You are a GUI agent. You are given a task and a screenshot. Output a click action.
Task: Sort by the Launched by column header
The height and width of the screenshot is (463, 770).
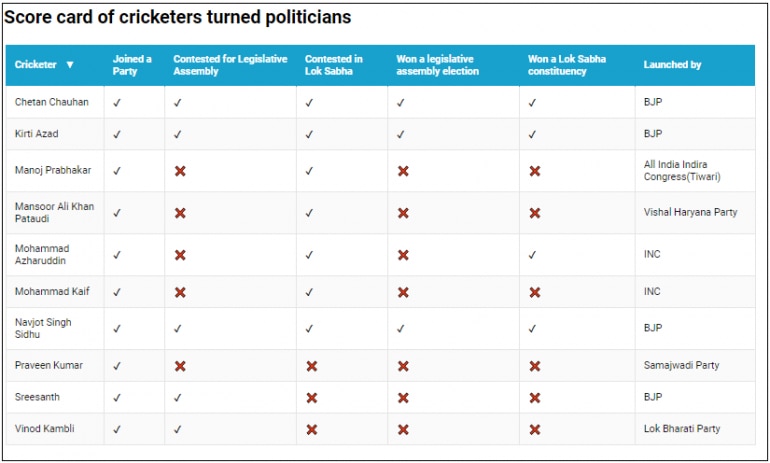(672, 65)
